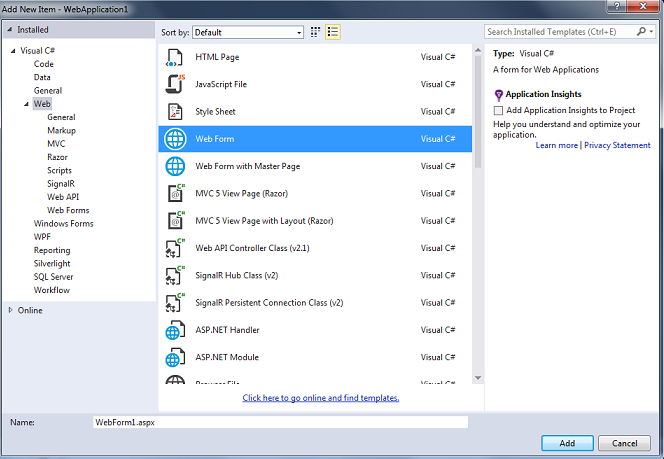This screenshot has width=664, height=459.
Task: Collapse the Visual C# tree node
Action: [x=13, y=51]
